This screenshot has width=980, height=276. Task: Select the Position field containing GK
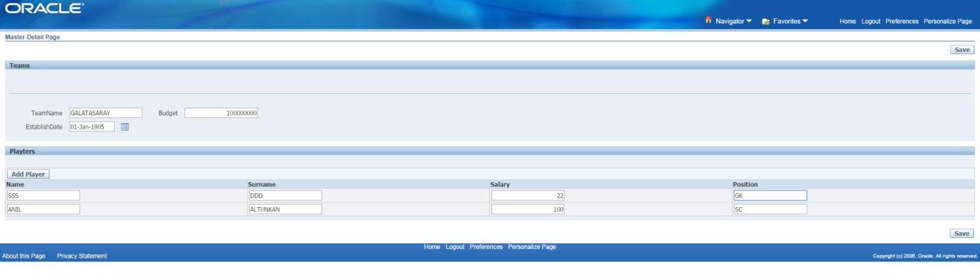[x=770, y=195]
